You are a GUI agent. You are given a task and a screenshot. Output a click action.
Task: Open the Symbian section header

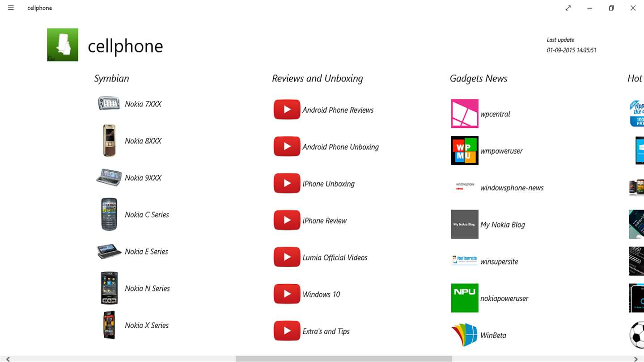click(x=111, y=79)
